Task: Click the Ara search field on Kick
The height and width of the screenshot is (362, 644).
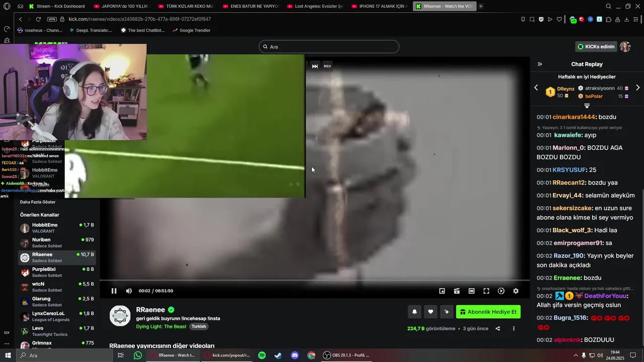Action: click(x=329, y=47)
